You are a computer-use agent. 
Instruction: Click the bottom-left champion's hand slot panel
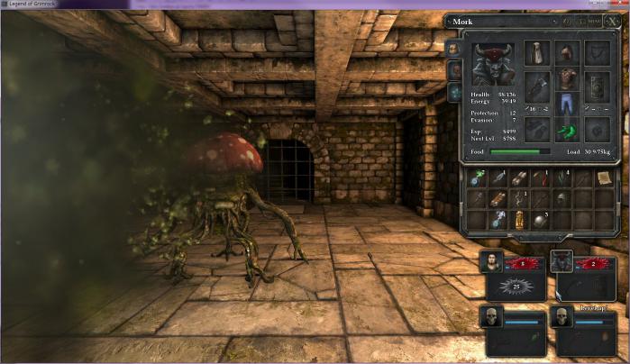point(516,341)
